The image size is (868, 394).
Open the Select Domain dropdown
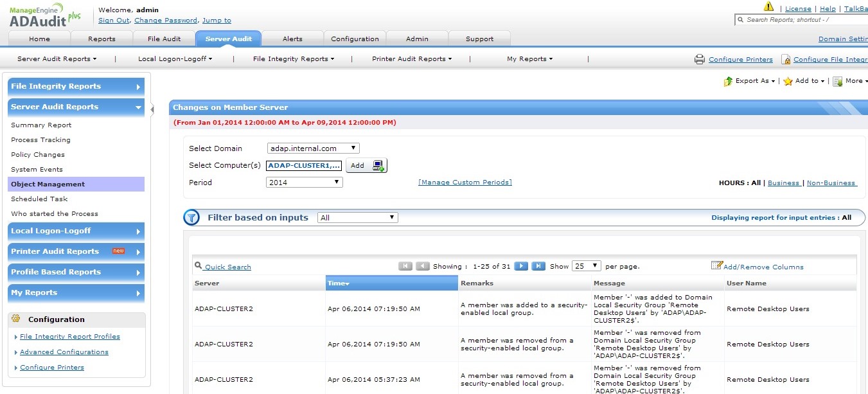tap(313, 148)
